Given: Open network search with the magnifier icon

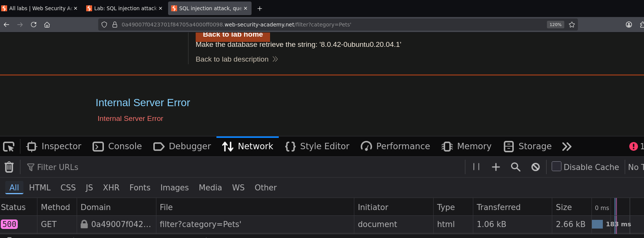Looking at the screenshot, I should pos(516,167).
